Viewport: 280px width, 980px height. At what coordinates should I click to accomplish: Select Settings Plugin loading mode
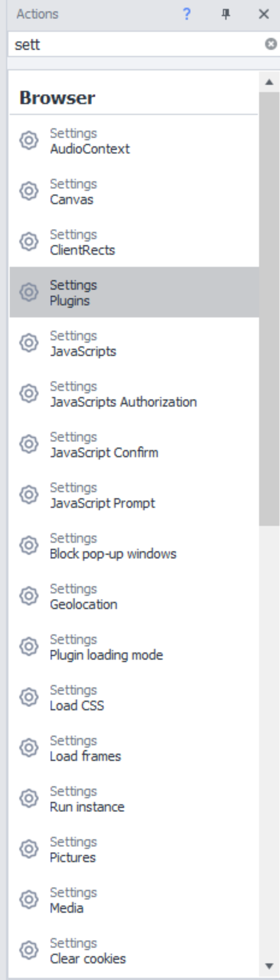[x=134, y=647]
